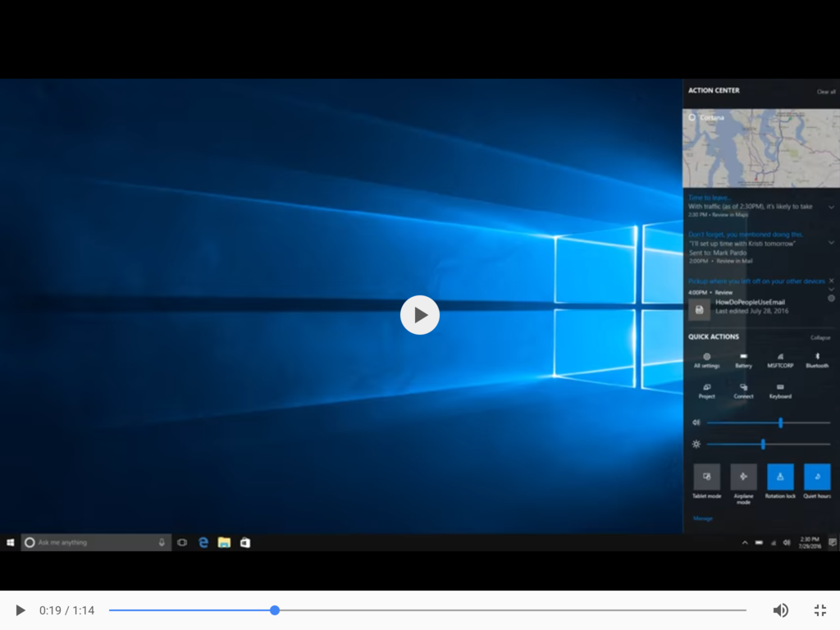Click the HowDoPeopleUseEmail file icon
The height and width of the screenshot is (630, 840).
(699, 309)
